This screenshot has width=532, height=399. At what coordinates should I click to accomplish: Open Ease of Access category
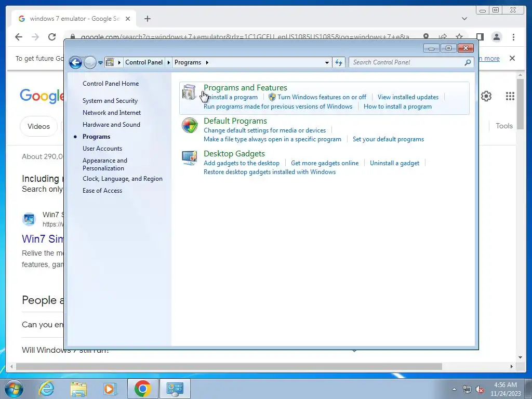(102, 190)
